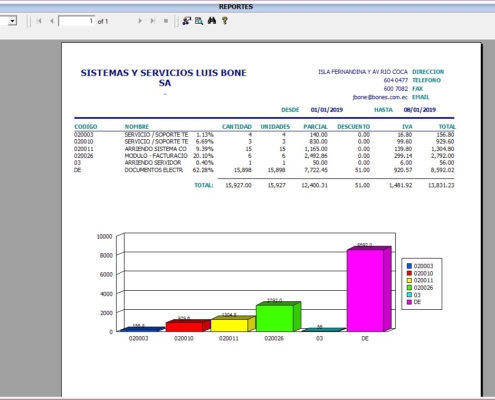Select the DESCUENTO column header
The width and height of the screenshot is (495, 400).
(x=354, y=127)
